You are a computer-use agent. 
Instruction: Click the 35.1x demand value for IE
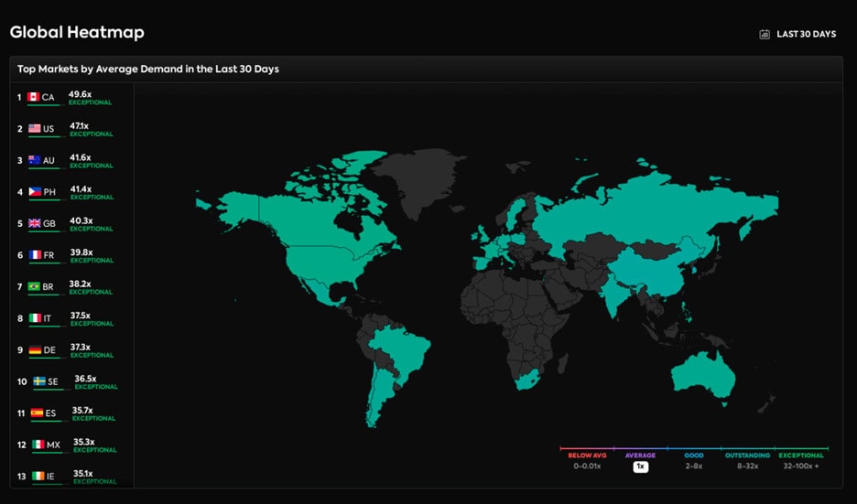coord(83,474)
